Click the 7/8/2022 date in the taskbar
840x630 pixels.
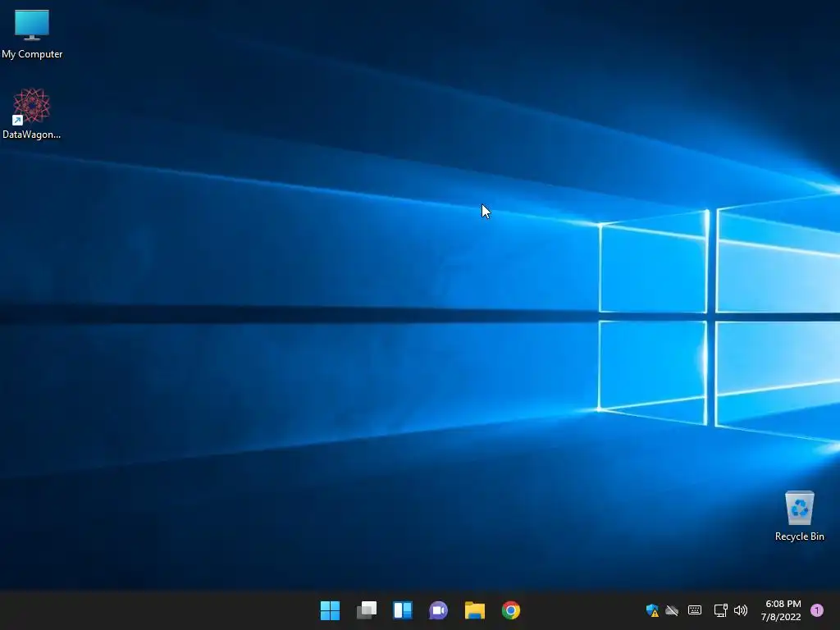click(781, 617)
